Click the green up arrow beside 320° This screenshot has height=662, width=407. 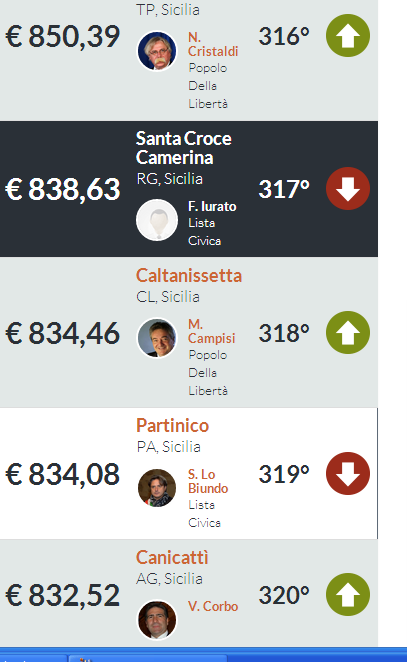[x=348, y=594]
